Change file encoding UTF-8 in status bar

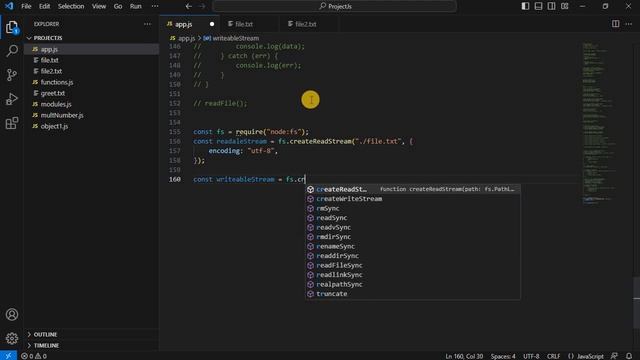click(531, 356)
